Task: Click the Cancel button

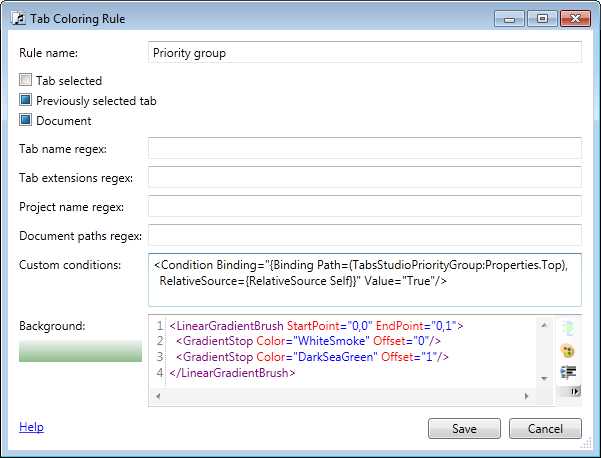Action: 545,428
